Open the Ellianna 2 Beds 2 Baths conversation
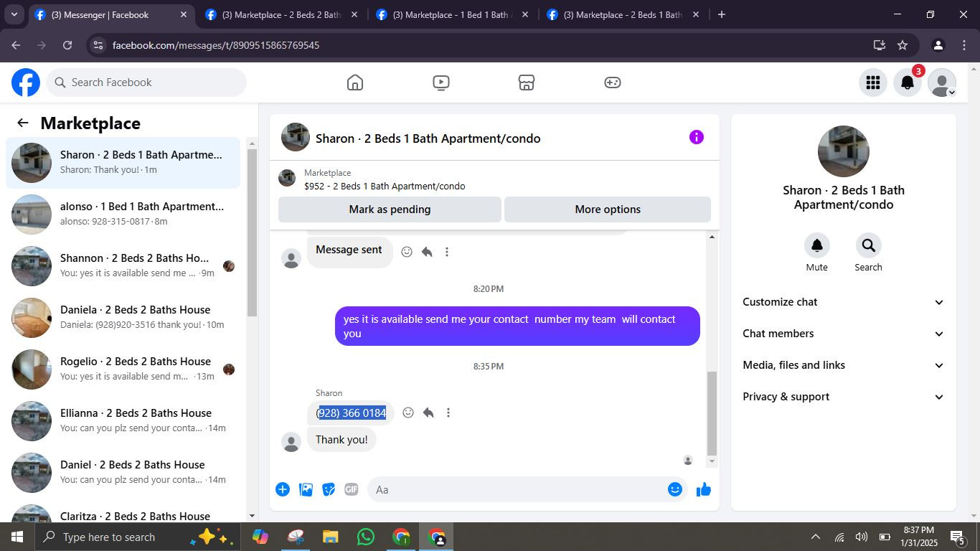Image resolution: width=980 pixels, height=551 pixels. pos(123,421)
